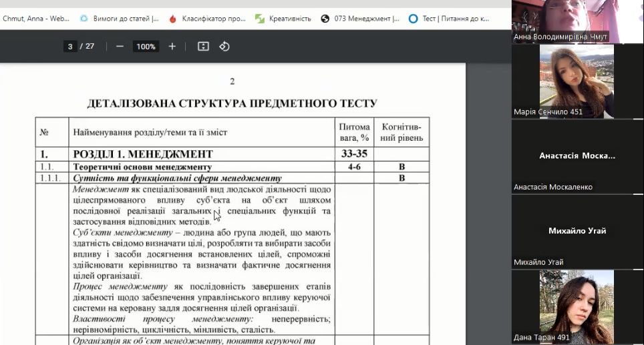Click the globe icon of 073 Менеджмент
Viewport: 644px width, 345px height.
(x=325, y=19)
